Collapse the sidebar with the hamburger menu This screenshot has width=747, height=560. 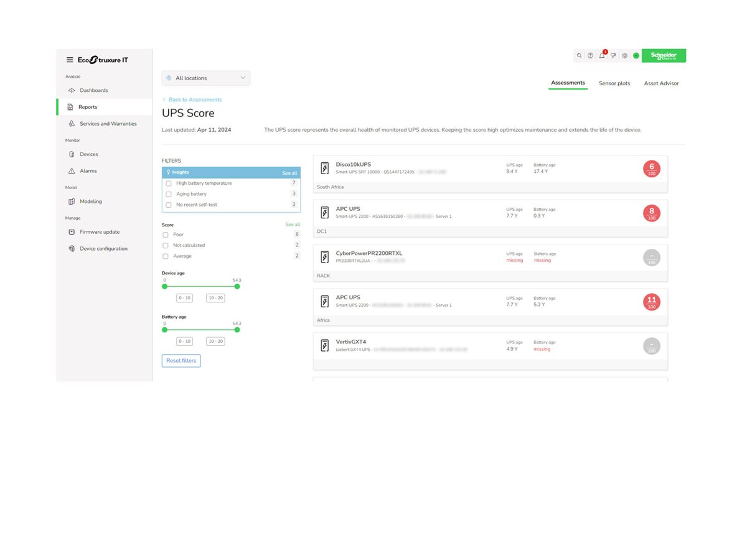coord(70,59)
